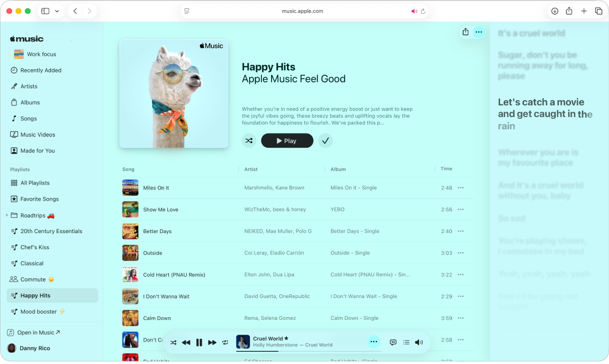Shuffle the Happy Hits playlist
609x364 pixels.
pyautogui.click(x=249, y=140)
